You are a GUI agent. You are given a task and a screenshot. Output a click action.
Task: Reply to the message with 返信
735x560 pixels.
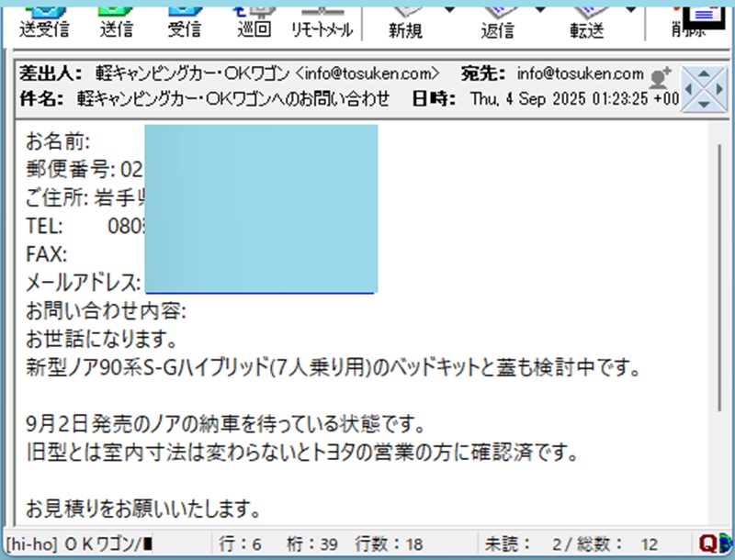tap(498, 22)
